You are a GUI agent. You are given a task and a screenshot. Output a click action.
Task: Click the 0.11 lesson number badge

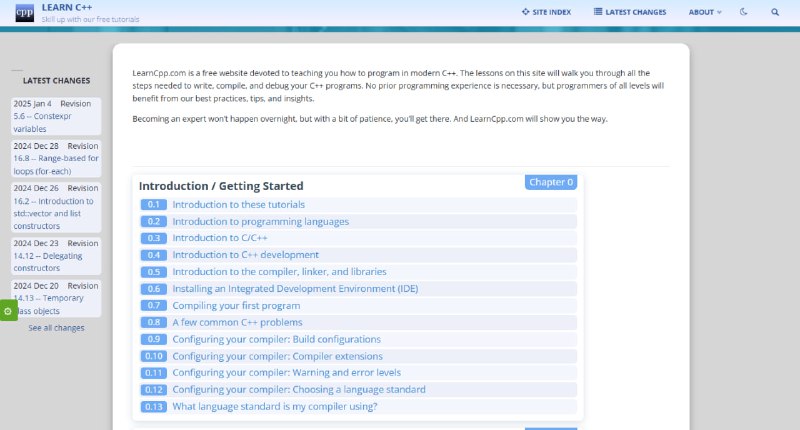154,373
